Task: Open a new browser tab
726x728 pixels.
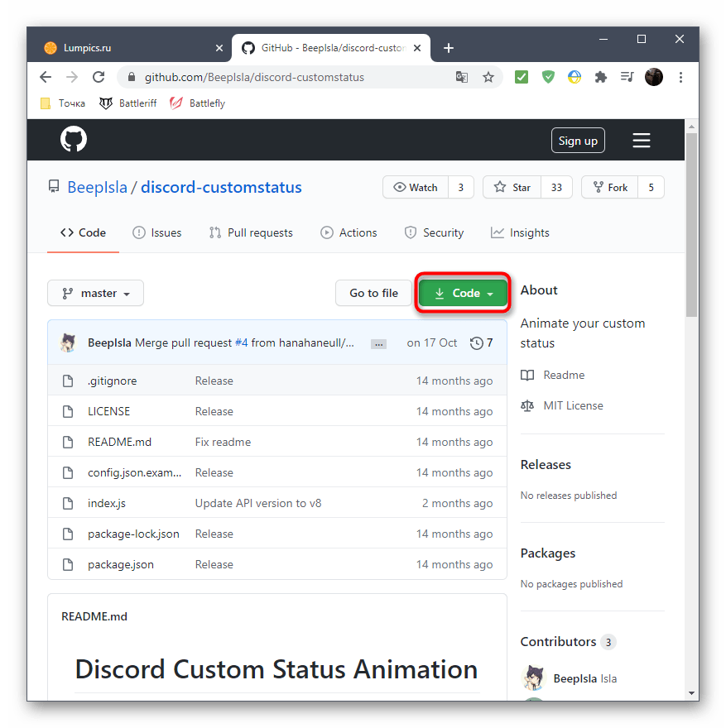Action: pos(448,48)
